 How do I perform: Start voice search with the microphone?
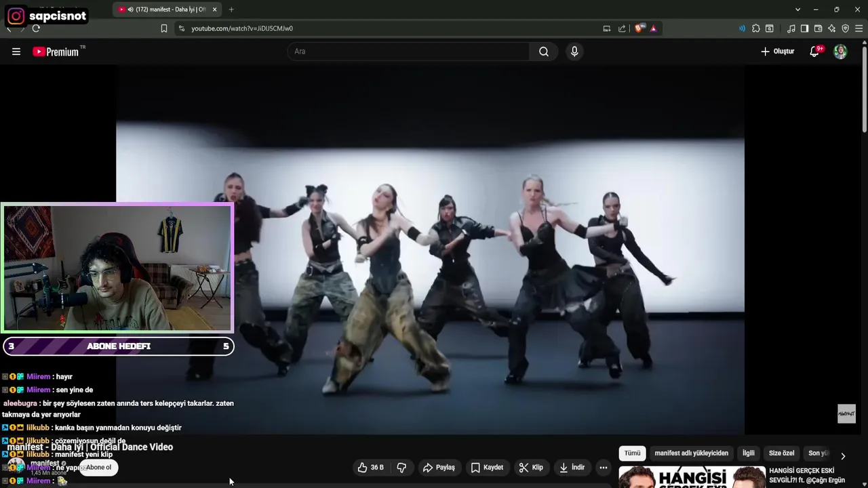pos(574,52)
